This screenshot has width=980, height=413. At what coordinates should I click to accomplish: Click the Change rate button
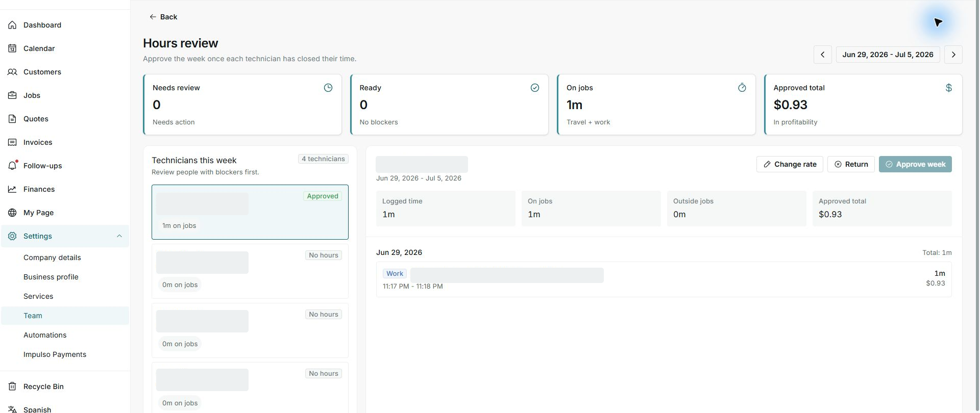click(790, 164)
